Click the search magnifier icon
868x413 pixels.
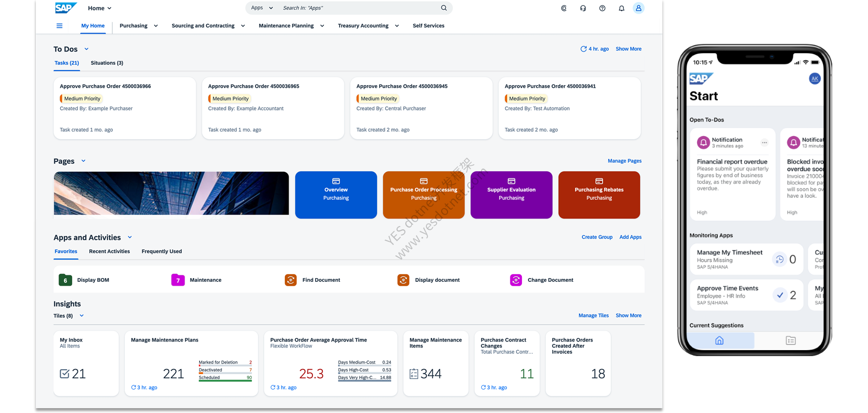444,8
